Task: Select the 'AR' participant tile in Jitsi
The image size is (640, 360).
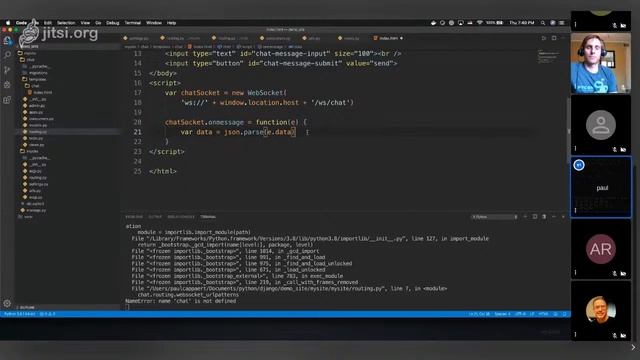Action: click(601, 249)
